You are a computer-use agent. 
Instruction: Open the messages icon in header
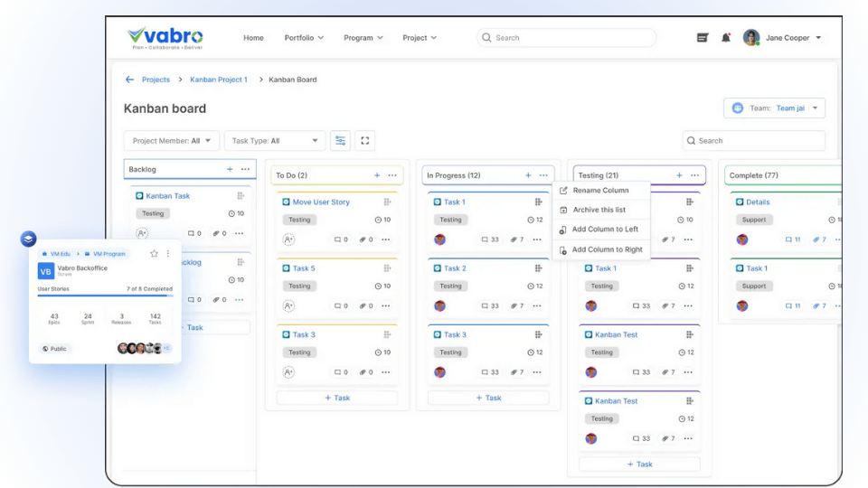tap(703, 38)
